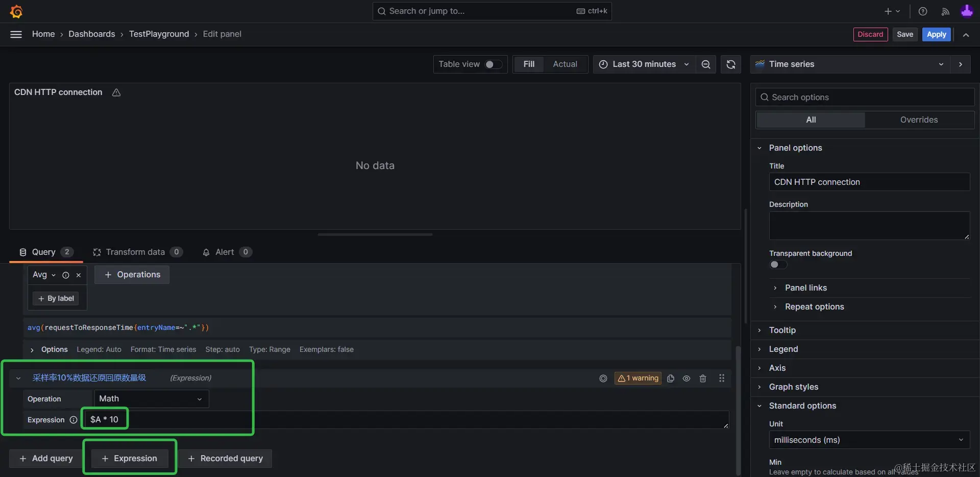The width and height of the screenshot is (980, 477).
Task: Open the news feed RSS icon
Action: pos(945,11)
